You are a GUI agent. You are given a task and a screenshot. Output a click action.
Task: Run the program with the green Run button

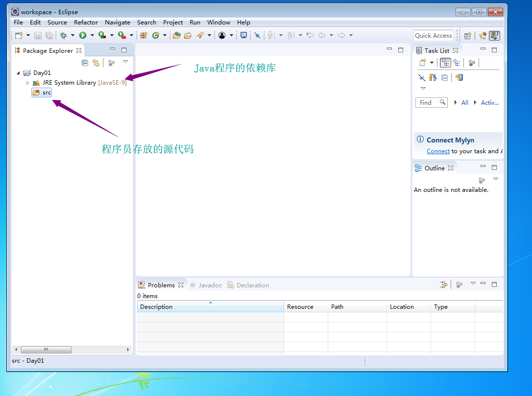point(83,35)
